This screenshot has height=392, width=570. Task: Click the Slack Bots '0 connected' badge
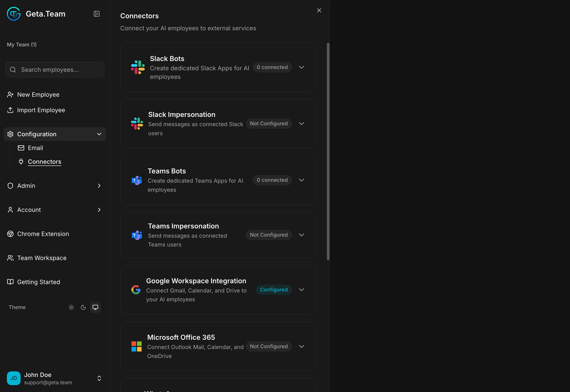272,67
